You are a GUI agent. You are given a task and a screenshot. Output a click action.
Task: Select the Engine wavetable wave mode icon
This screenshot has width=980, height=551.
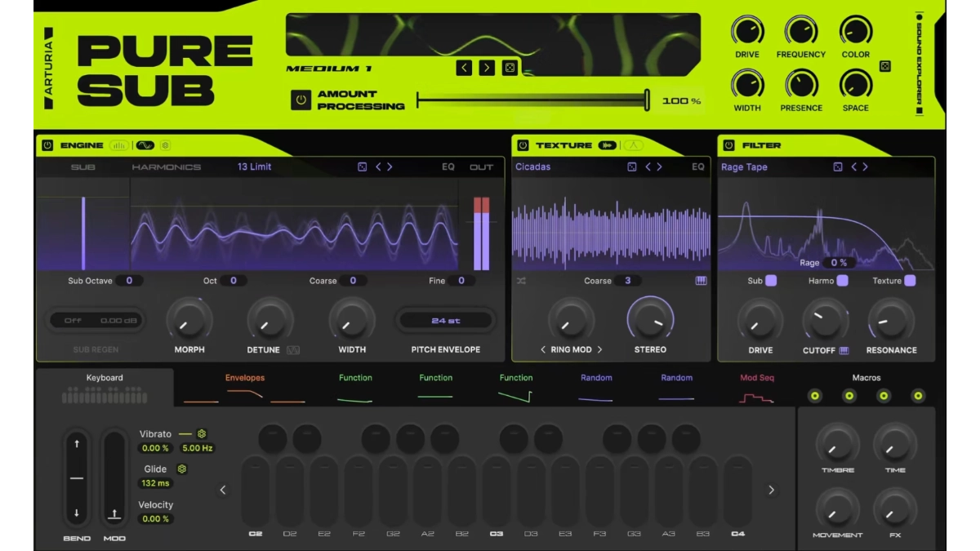(x=145, y=145)
